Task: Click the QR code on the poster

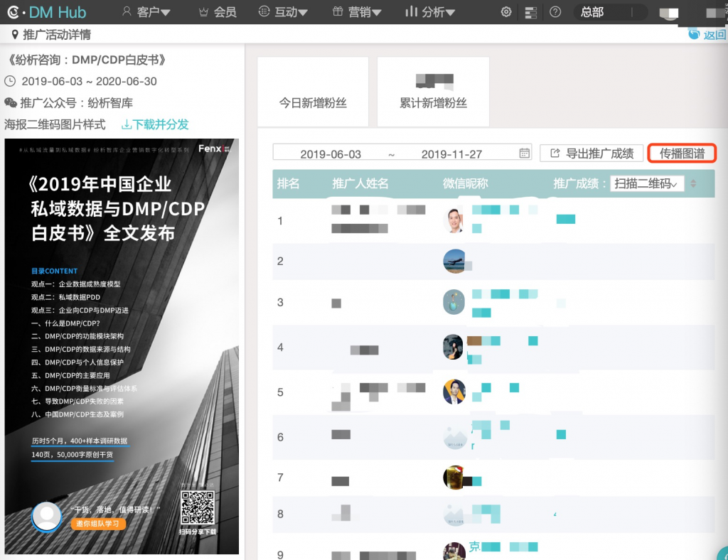Action: click(197, 507)
